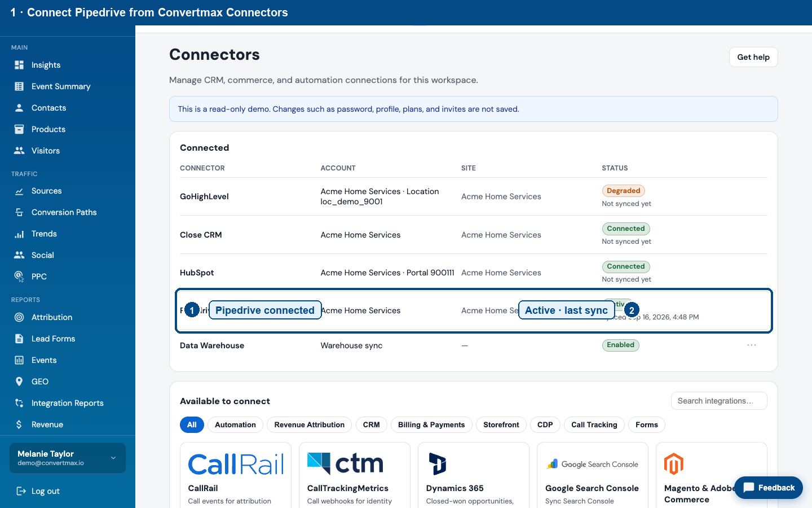Click the Sources chart icon
812x508 pixels.
point(19,191)
